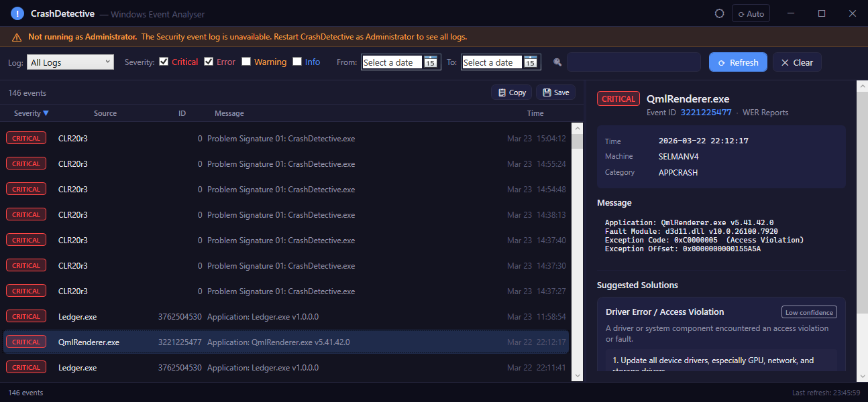Enable the Info severity checkbox
Viewport: 868px width, 402px height.
coord(297,62)
